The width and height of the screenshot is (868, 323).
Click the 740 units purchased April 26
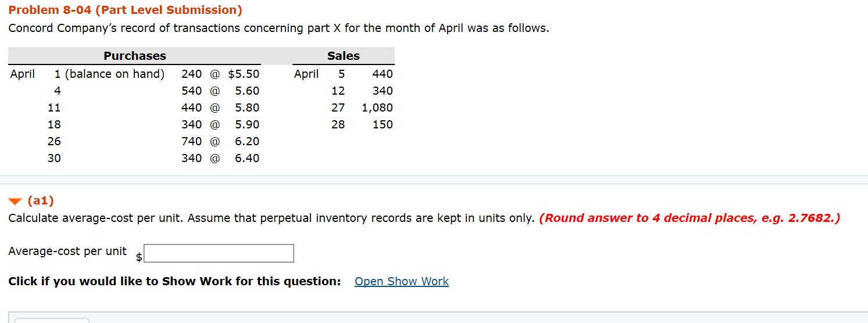pos(191,141)
